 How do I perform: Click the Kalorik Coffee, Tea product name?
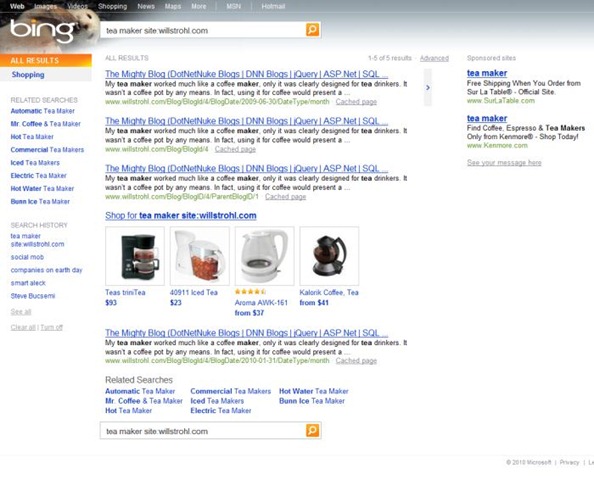(x=329, y=292)
